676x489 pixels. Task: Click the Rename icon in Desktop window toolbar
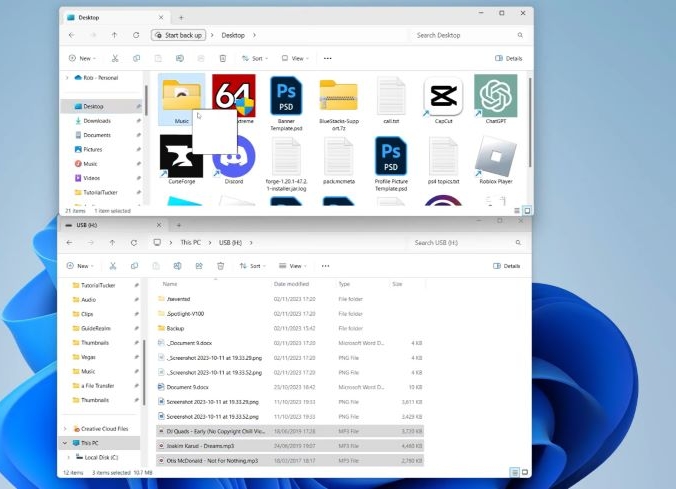tap(180, 58)
